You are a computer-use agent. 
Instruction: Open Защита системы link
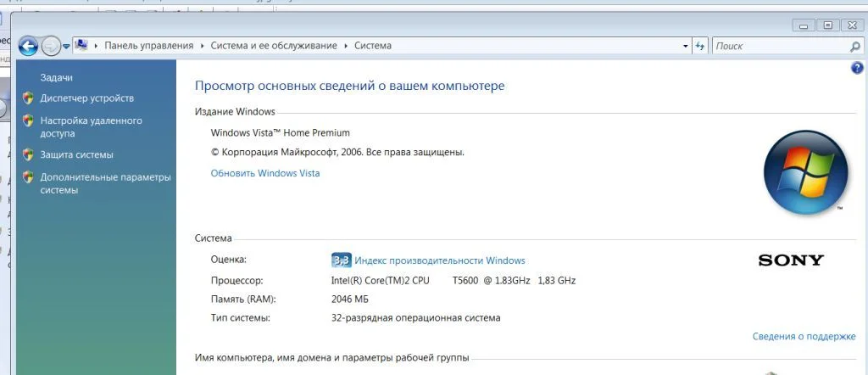[76, 154]
